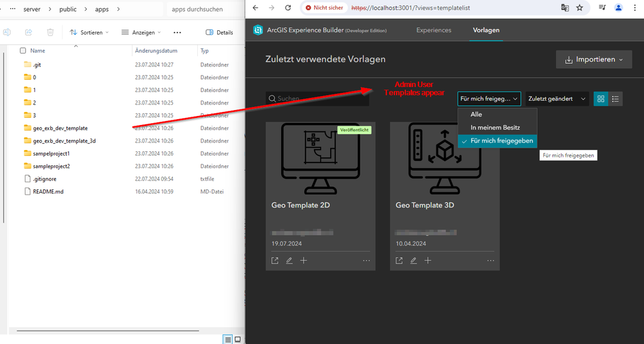Screen dimensions: 644x344
Task: Click 'server' in the Explorer breadcrumb
Action: 32,9
